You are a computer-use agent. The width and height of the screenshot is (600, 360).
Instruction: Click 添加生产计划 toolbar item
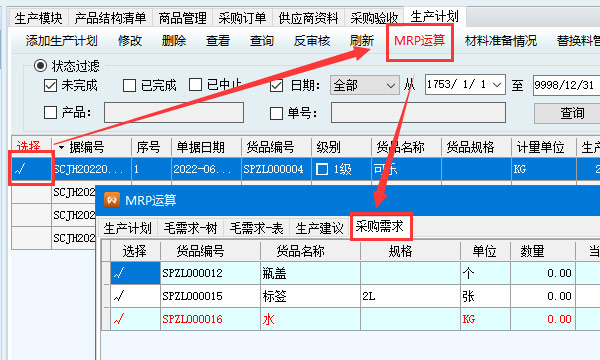pyautogui.click(x=62, y=41)
